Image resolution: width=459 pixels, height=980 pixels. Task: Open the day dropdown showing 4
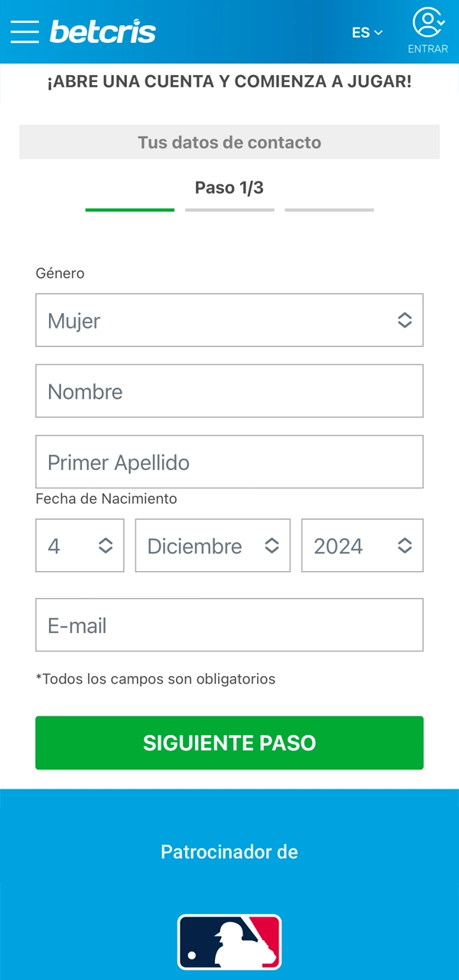click(80, 545)
